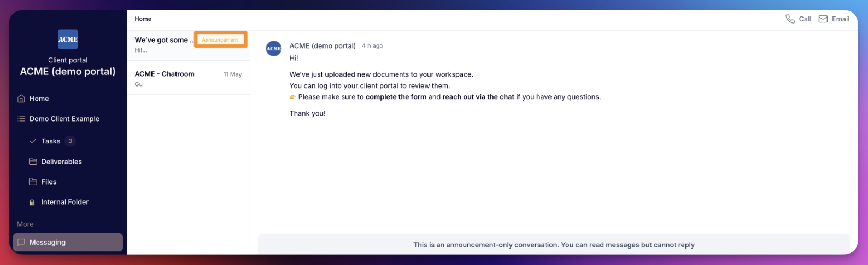
Task: Click the Home house icon
Action: [21, 99]
